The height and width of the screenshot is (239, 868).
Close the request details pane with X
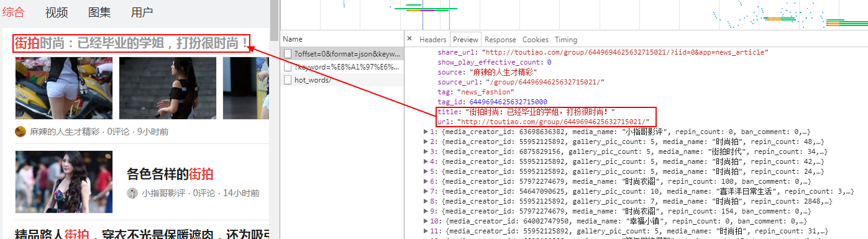(409, 39)
